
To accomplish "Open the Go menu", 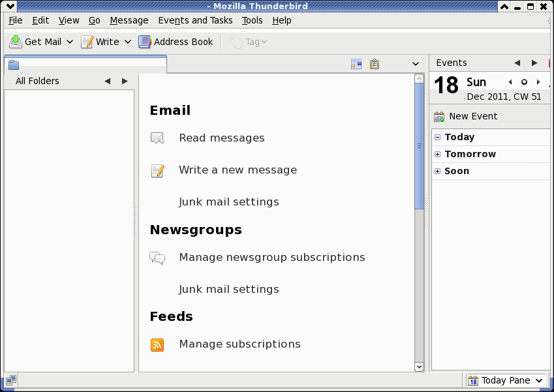I will pos(95,20).
